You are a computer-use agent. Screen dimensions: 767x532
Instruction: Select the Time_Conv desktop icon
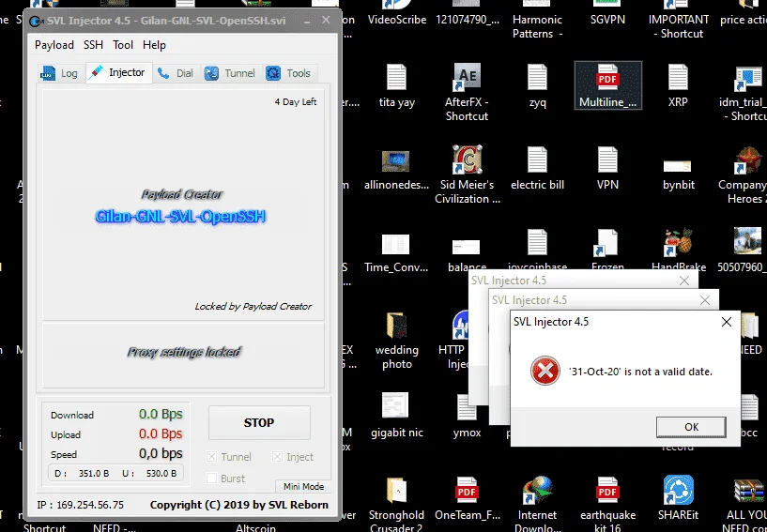pos(397,252)
